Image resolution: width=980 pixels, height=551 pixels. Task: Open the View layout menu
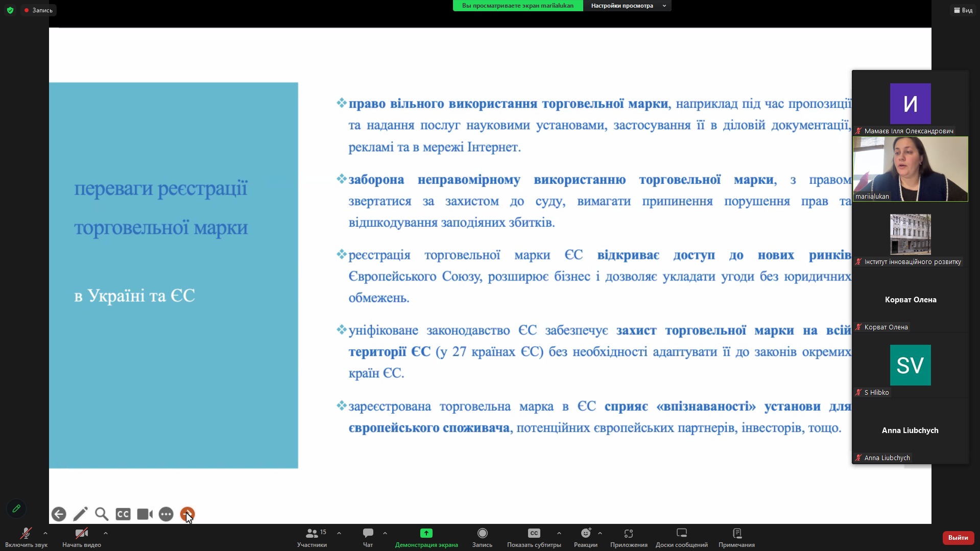(x=963, y=10)
